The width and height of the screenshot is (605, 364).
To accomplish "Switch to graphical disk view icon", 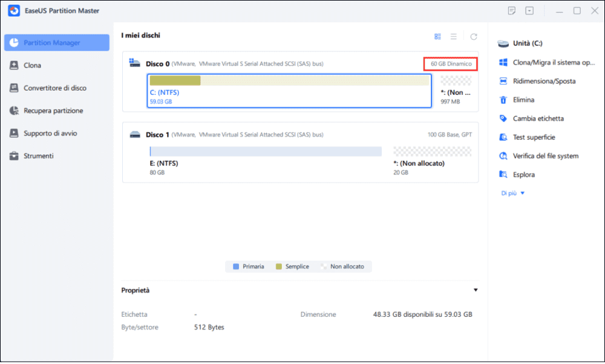I will click(x=437, y=36).
